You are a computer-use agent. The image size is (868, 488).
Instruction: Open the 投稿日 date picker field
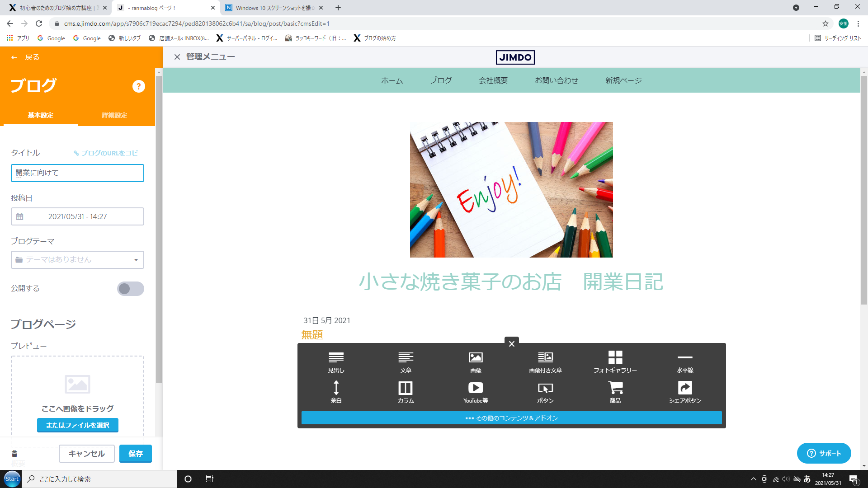click(77, 216)
